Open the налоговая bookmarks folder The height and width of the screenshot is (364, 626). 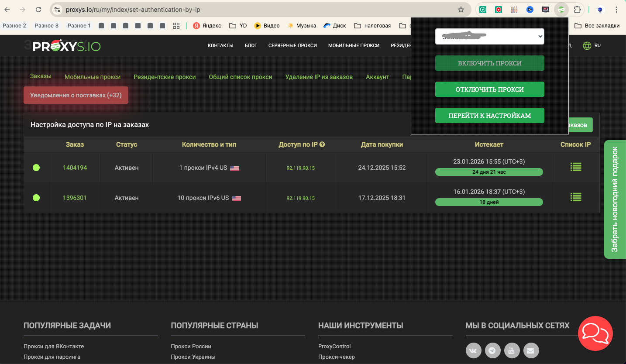tap(372, 26)
